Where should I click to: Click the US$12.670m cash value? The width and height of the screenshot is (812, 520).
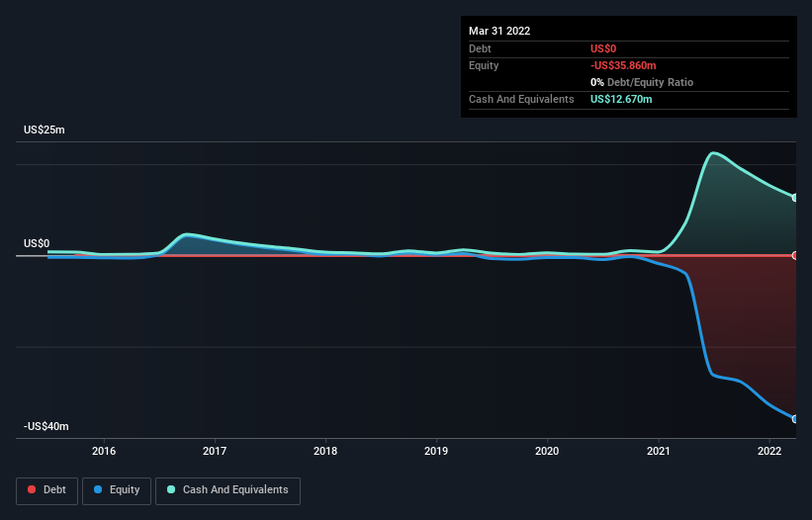click(621, 99)
